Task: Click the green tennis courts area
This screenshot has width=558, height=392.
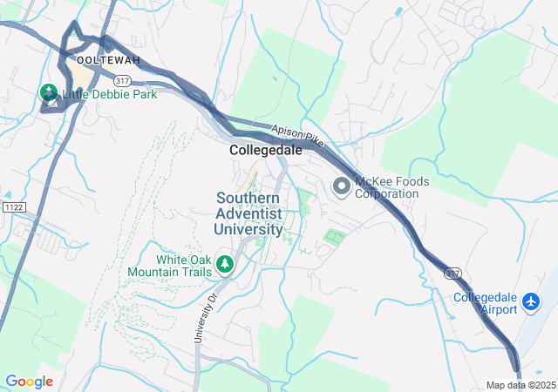Action: [x=335, y=236]
